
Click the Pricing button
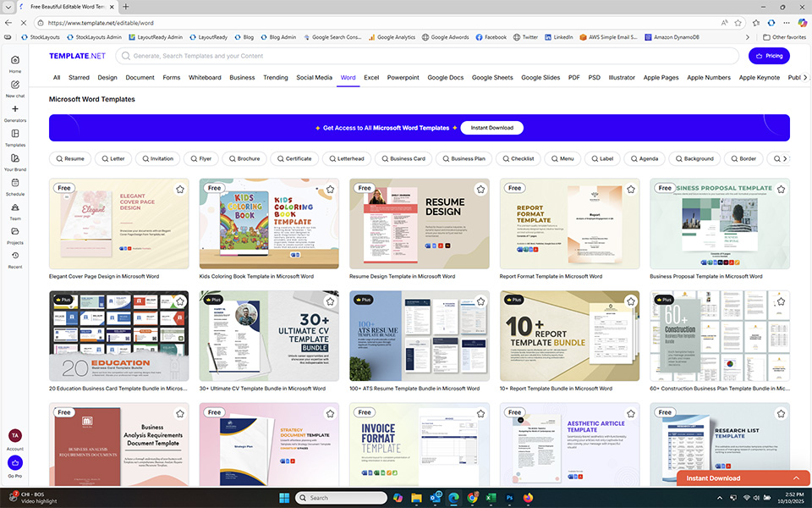[769, 56]
